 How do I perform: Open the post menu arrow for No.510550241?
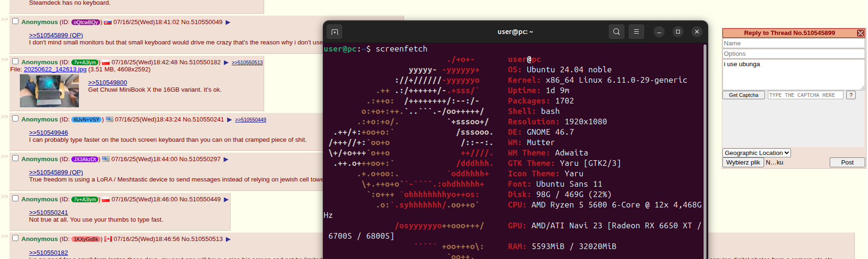tap(229, 120)
